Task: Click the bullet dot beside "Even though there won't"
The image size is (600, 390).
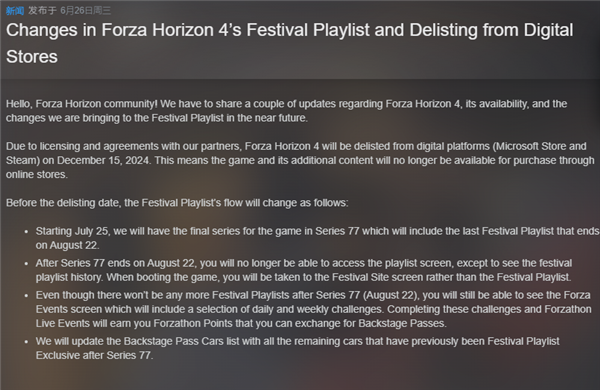Action: [26, 296]
